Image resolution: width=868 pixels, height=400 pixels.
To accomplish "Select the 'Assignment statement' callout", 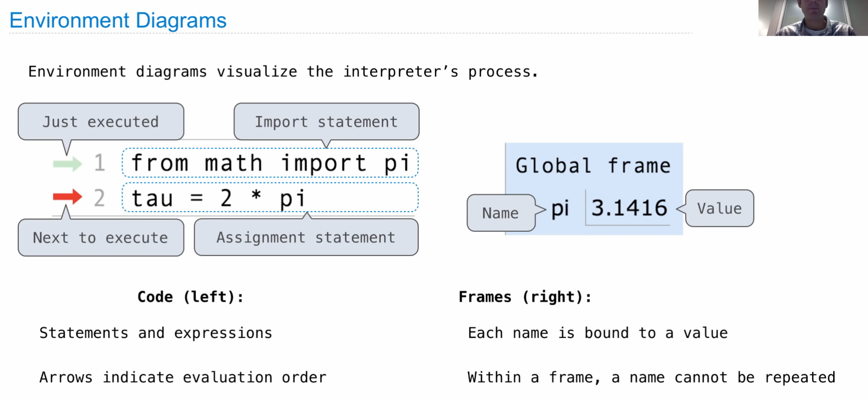I will (x=305, y=237).
